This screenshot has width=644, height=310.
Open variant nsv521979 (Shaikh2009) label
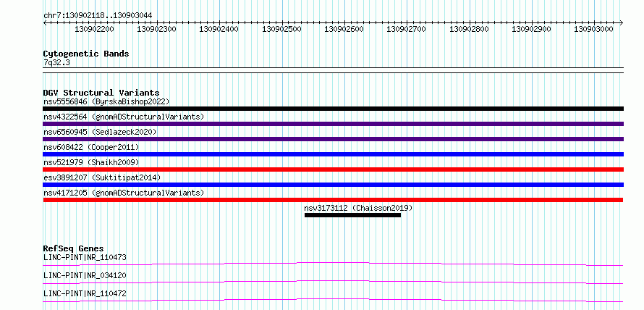pos(91,162)
